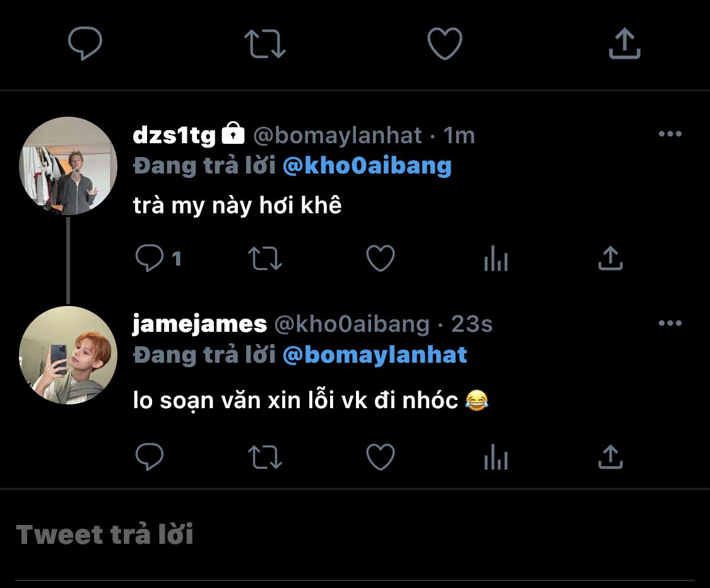Viewport: 710px width, 588px height.
Task: Open the @kho0aibang mention link
Action: [367, 166]
